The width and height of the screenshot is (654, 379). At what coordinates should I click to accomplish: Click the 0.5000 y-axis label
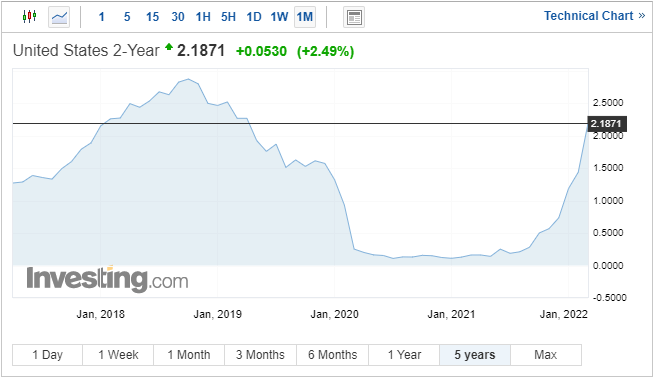608,233
